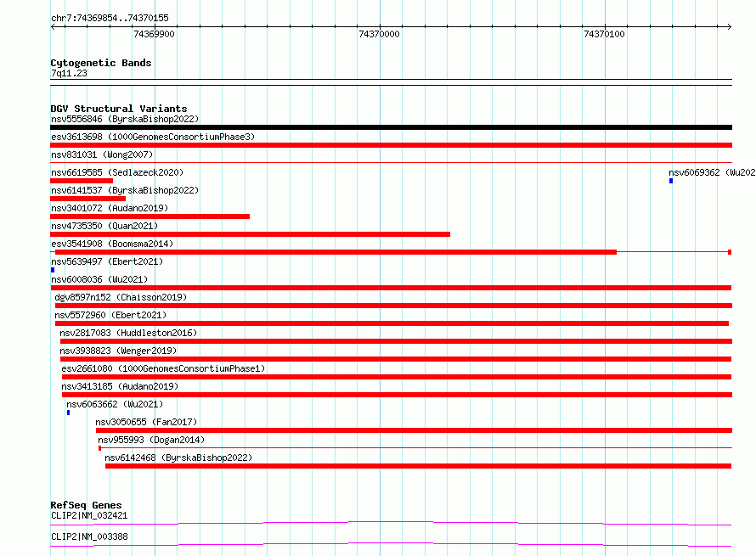Select the red nsv6141537 variant bar
756x556 pixels.
tap(87, 199)
